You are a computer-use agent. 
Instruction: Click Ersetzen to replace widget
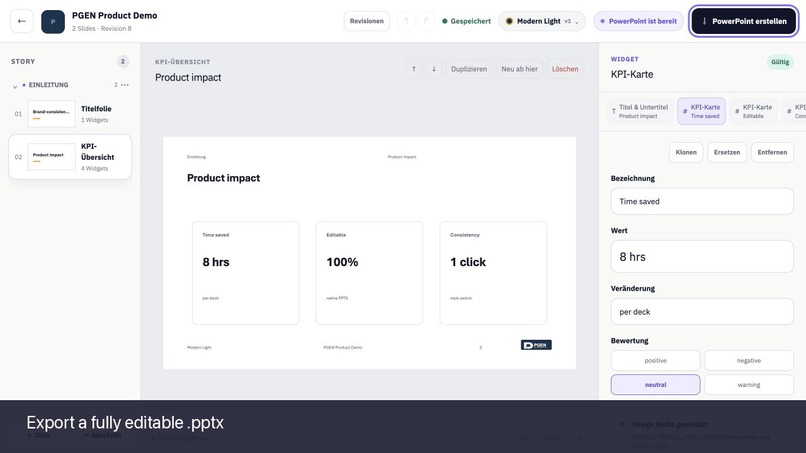pos(727,152)
